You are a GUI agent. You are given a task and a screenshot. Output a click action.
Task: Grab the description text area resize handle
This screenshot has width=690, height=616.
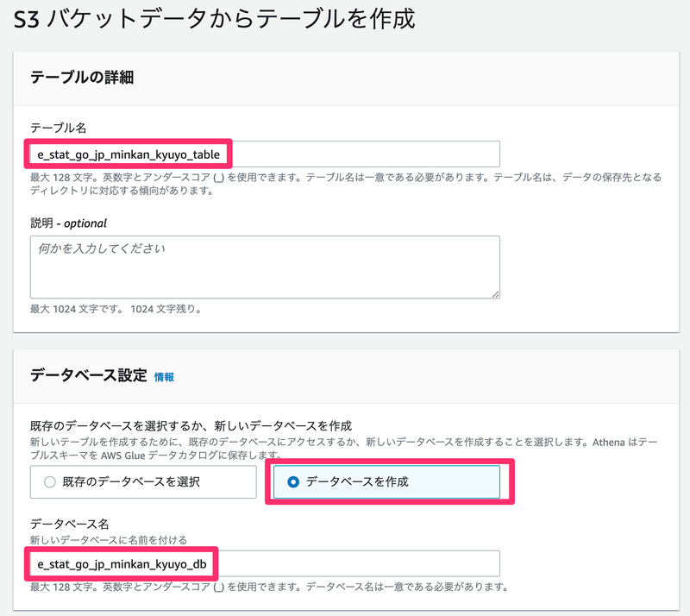[x=495, y=294]
